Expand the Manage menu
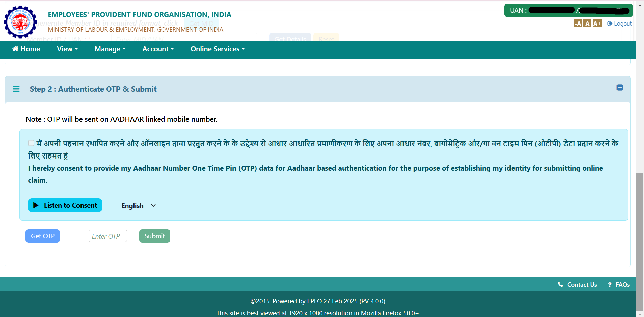 [110, 49]
